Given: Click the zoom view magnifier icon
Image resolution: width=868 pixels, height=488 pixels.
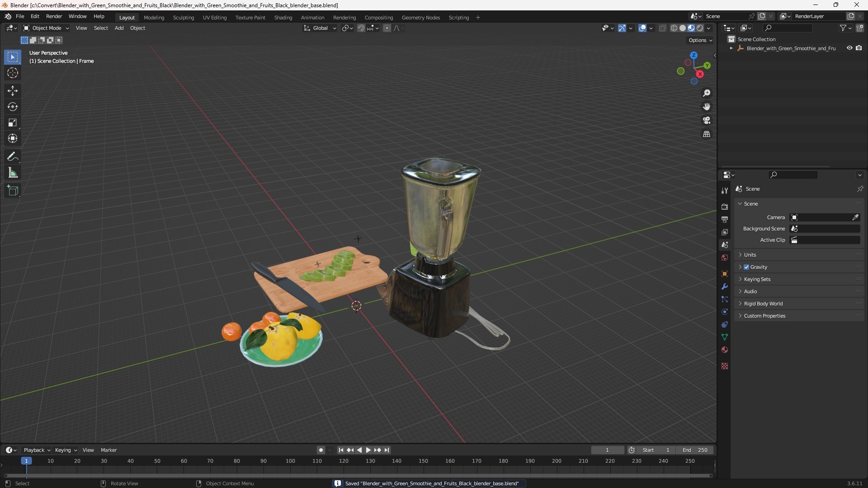Looking at the screenshot, I should (707, 93).
